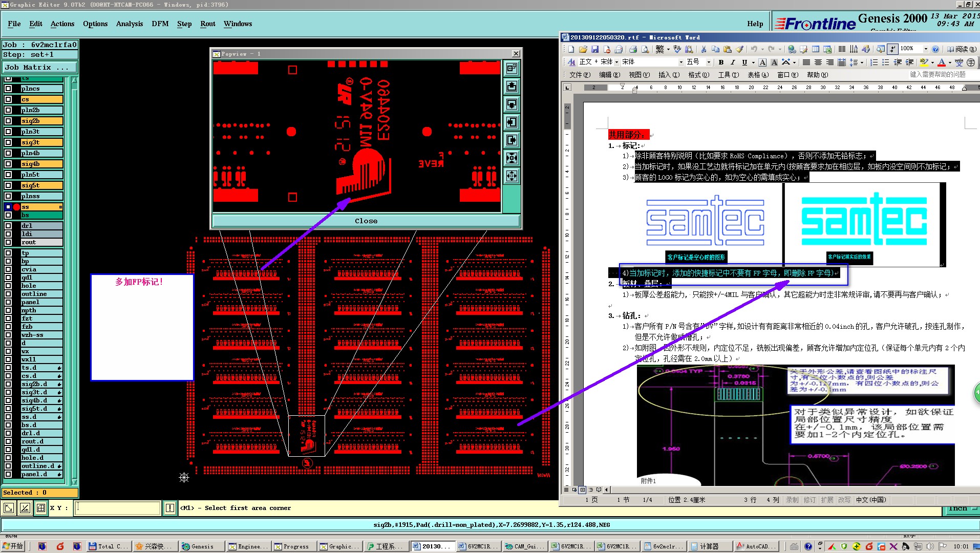Select the orange ss layer swatch

(41, 207)
